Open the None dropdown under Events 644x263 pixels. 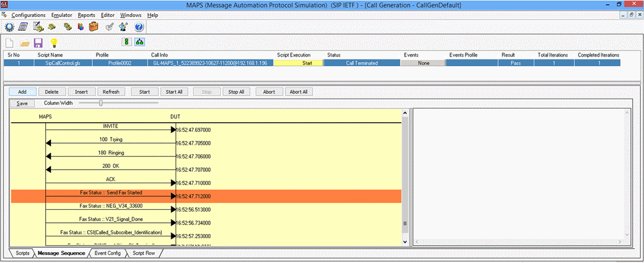tap(423, 63)
